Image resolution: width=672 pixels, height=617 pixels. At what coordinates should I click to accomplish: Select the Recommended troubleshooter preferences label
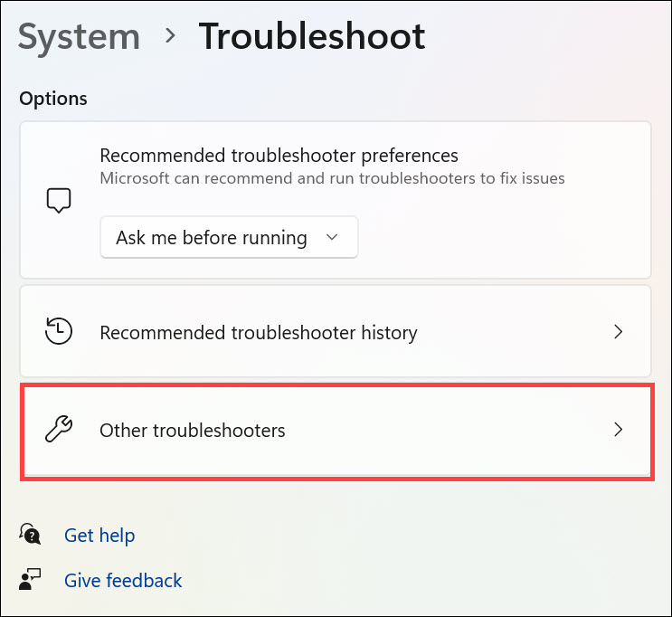(279, 156)
